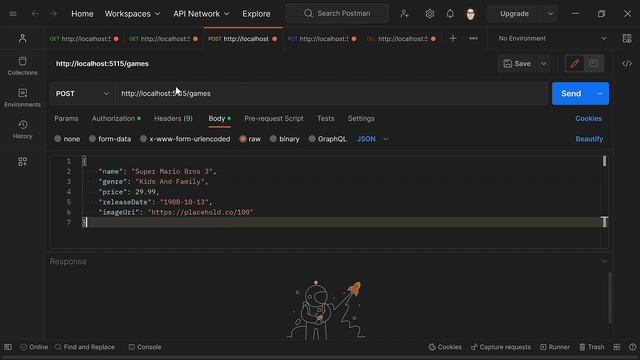Viewport: 640px width, 360px height.
Task: Switch to the Headers (9) tab
Action: (x=173, y=118)
